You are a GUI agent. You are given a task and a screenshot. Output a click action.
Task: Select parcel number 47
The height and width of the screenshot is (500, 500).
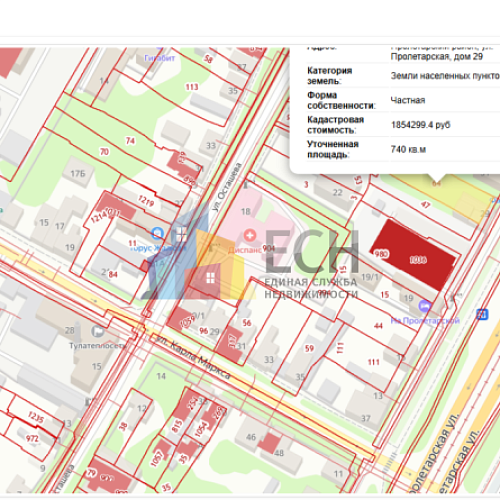[425, 204]
